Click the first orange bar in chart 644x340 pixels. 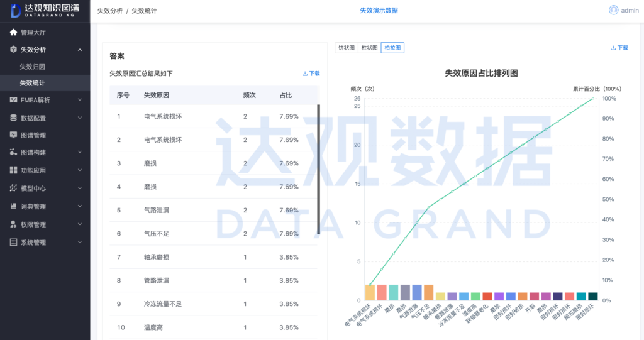(x=370, y=292)
